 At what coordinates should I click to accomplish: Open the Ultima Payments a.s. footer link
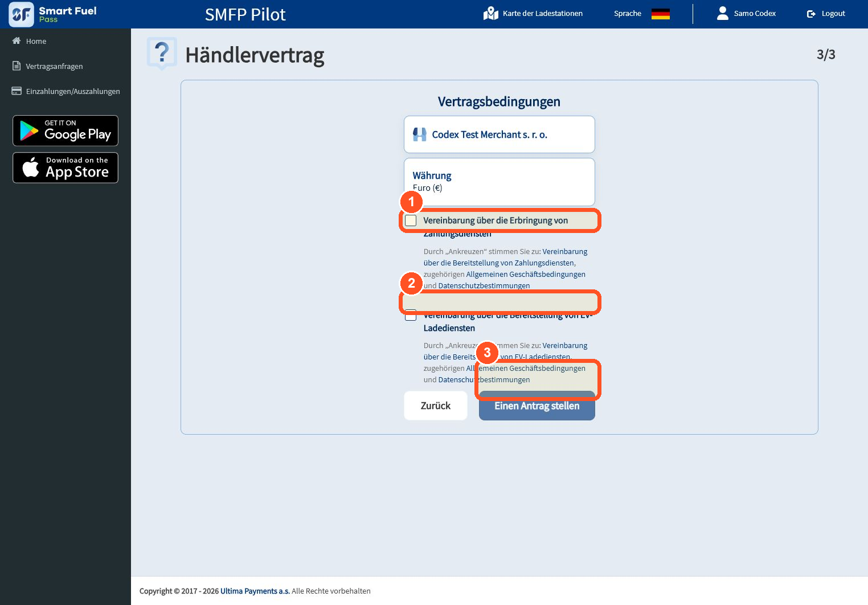coord(255,591)
